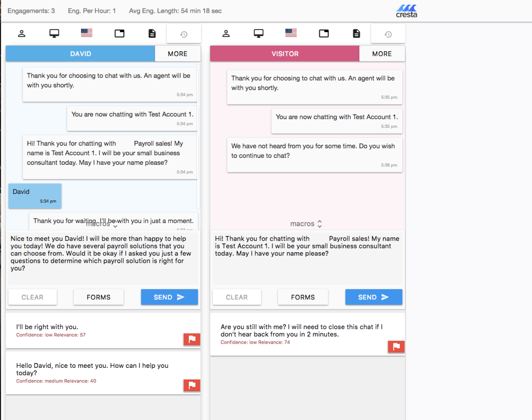532x420 pixels.
Task: Select the VISITOR tab
Action: click(x=285, y=54)
